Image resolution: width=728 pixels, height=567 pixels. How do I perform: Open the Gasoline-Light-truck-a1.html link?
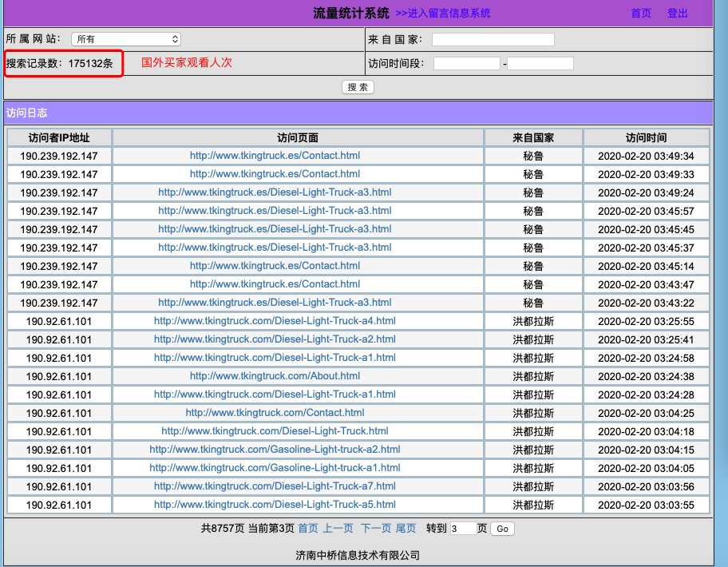[x=275, y=468]
